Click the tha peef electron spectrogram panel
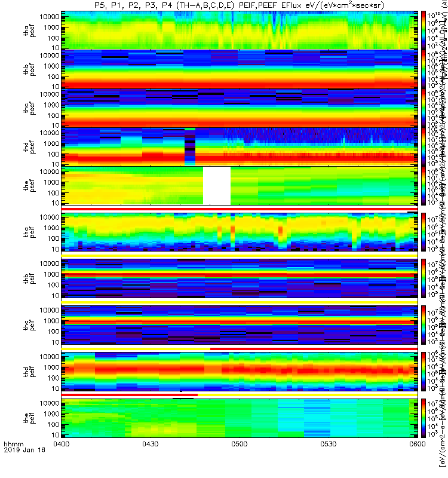Image resolution: width=448 pixels, height=478 pixels. coord(240,30)
